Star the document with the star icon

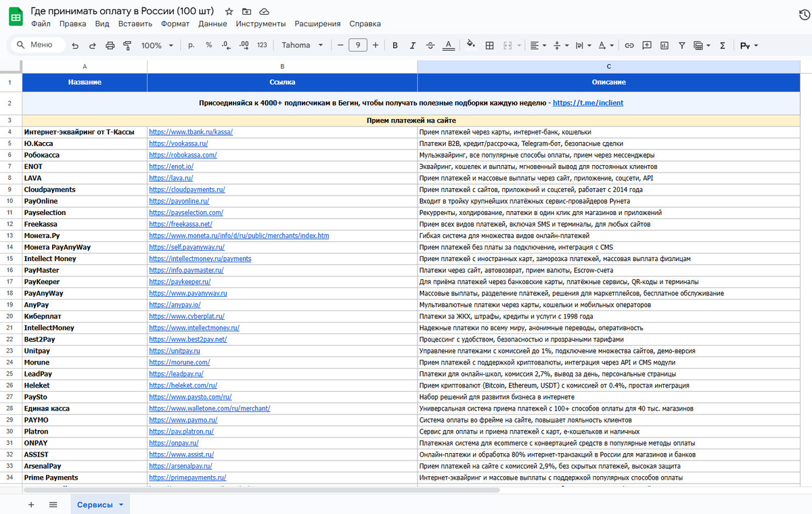coord(229,11)
